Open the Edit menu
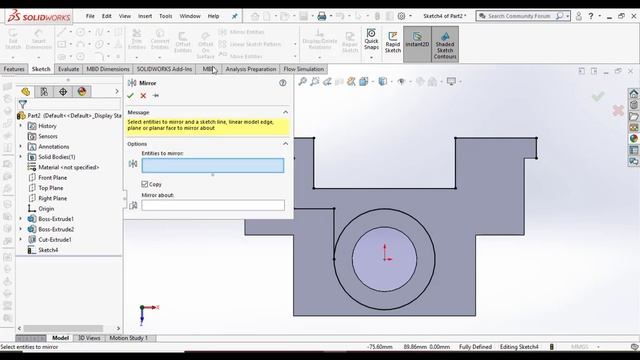 tap(107, 16)
